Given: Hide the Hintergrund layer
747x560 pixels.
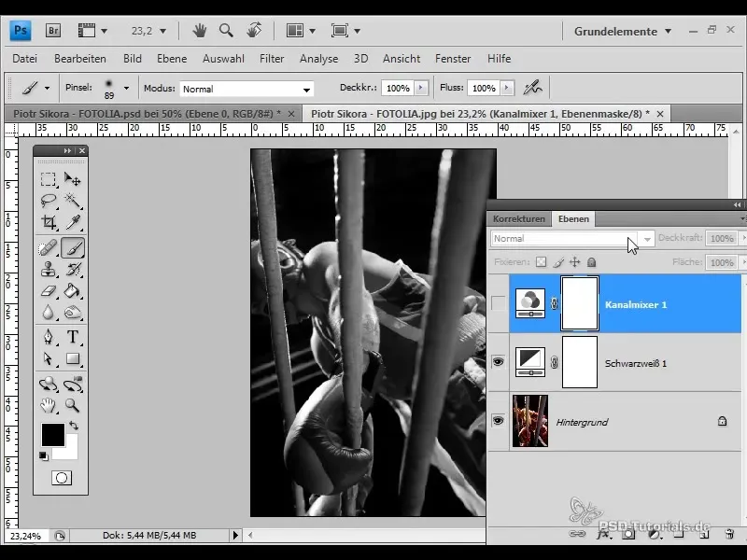Looking at the screenshot, I should 498,421.
